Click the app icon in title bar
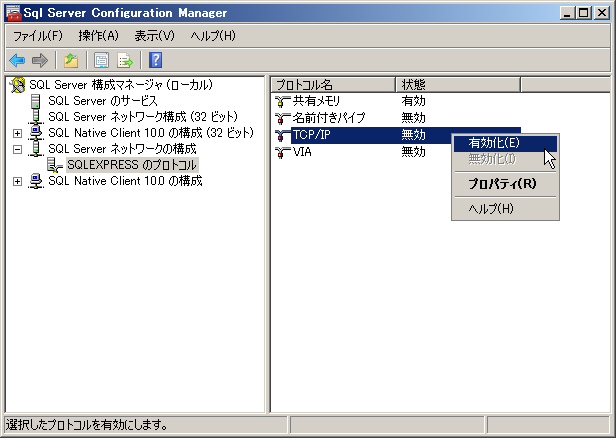The image size is (616, 438). pos(13,13)
